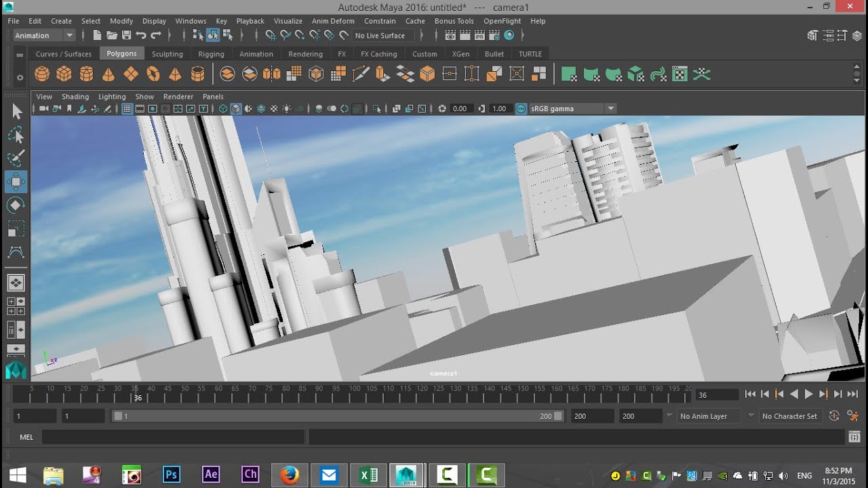Jump to the end of playback range

point(852,394)
